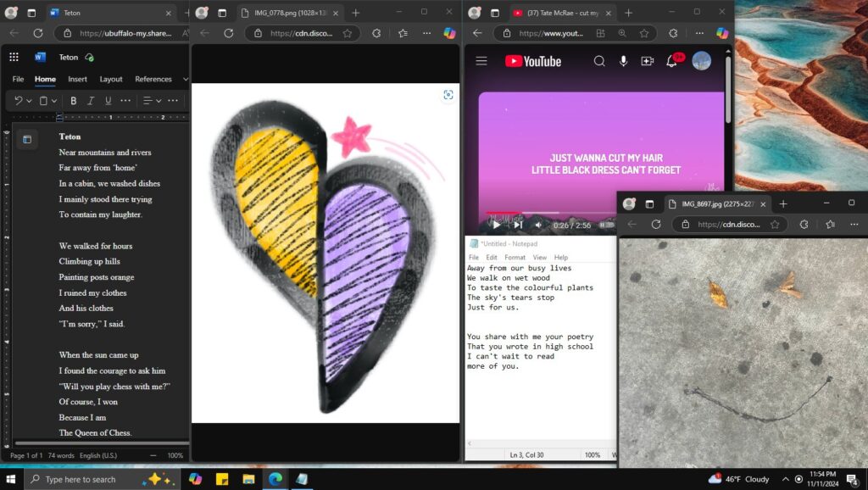Viewport: 868px width, 490px height.
Task: Switch to the Insert ribbon tab
Action: click(x=77, y=79)
